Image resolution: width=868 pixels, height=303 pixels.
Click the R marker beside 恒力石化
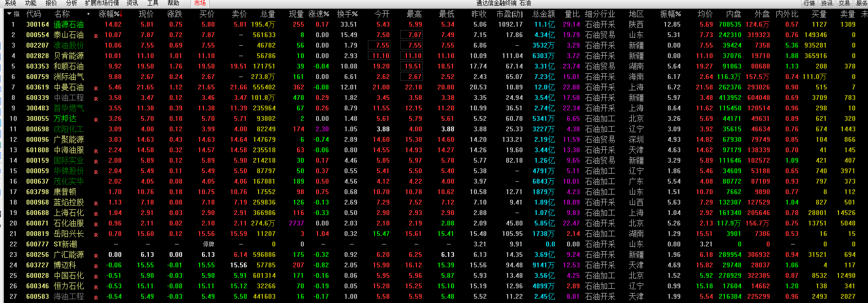point(96,287)
